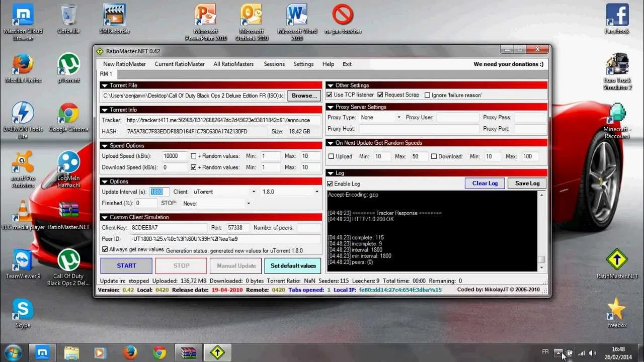The height and width of the screenshot is (362, 644).
Task: Click the Clear Log button
Action: tap(485, 183)
